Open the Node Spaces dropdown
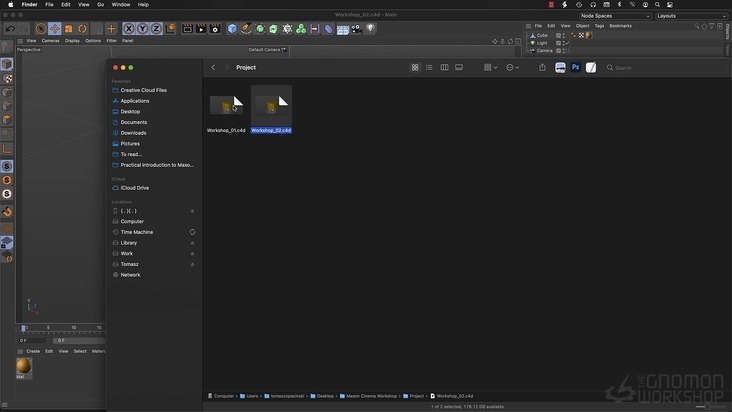 point(615,16)
